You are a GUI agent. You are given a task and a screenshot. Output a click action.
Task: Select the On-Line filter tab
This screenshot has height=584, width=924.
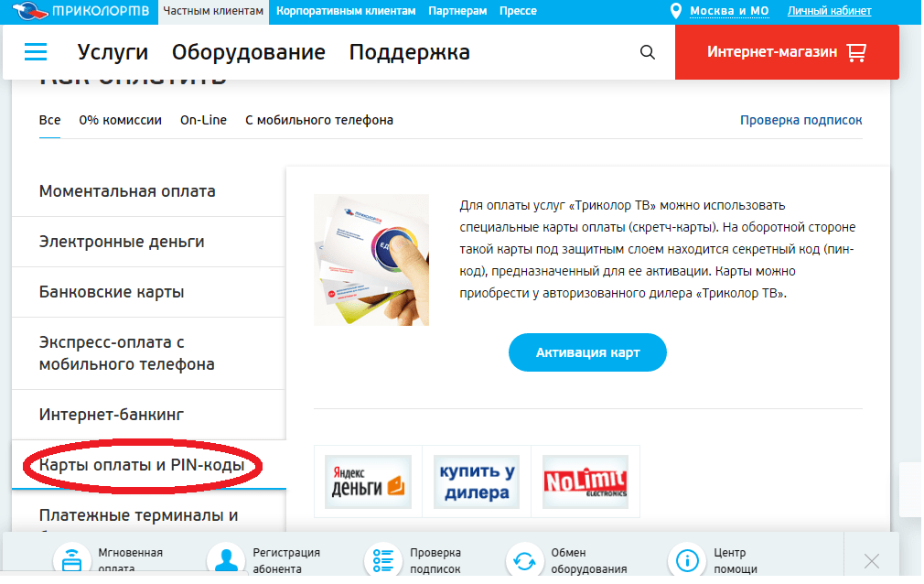(203, 120)
